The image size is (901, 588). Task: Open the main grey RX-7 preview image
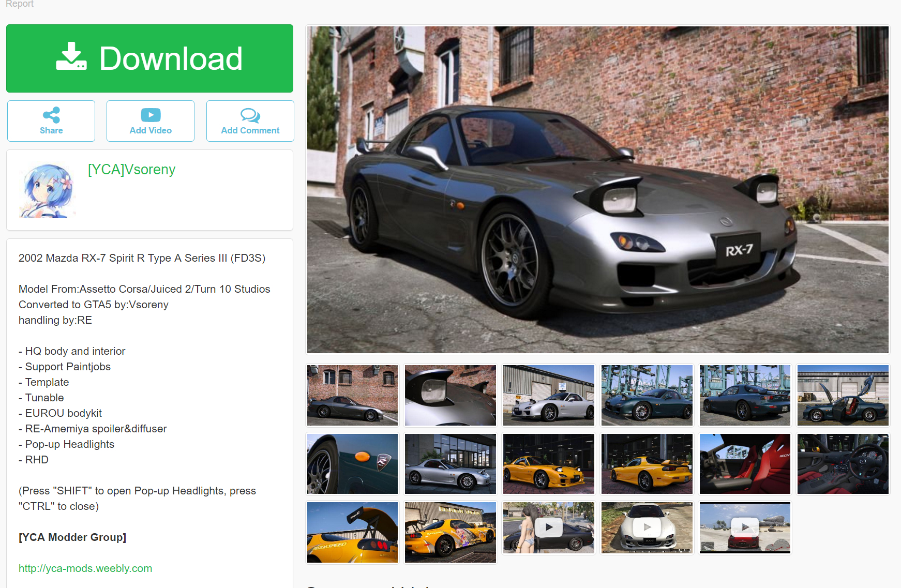[x=598, y=190]
